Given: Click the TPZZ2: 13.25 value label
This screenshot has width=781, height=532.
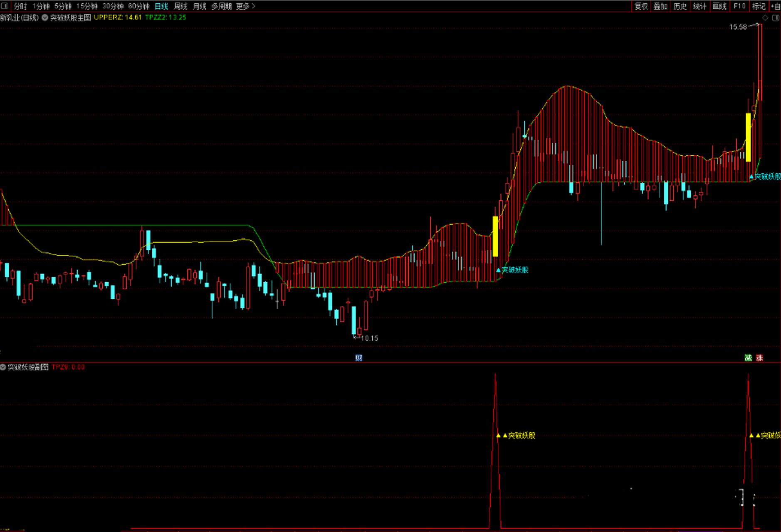Looking at the screenshot, I should pyautogui.click(x=166, y=17).
